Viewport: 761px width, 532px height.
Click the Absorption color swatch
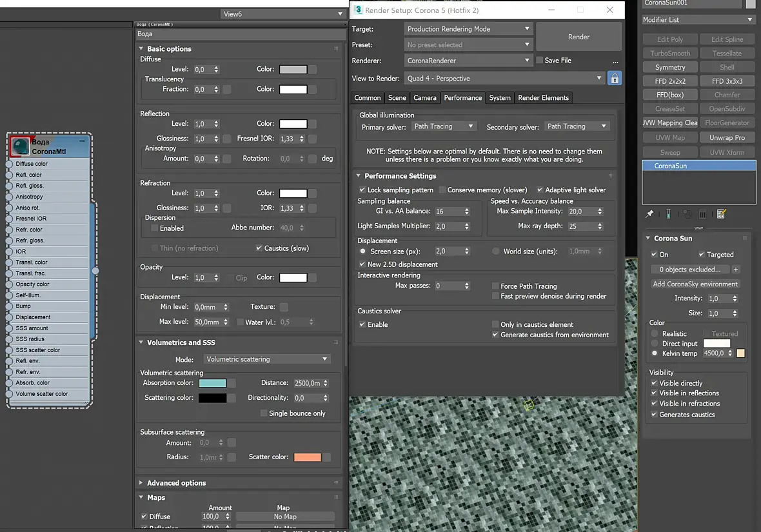click(x=212, y=383)
